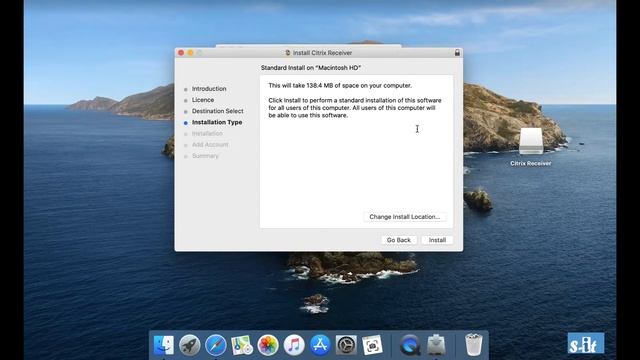Select Licence step in sidebar
The height and width of the screenshot is (360, 640).
203,100
